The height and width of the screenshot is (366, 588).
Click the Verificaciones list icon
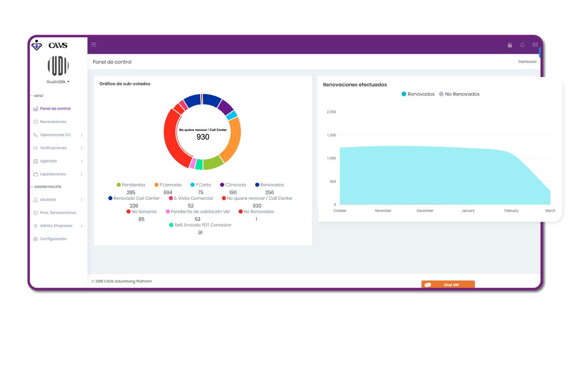(36, 148)
